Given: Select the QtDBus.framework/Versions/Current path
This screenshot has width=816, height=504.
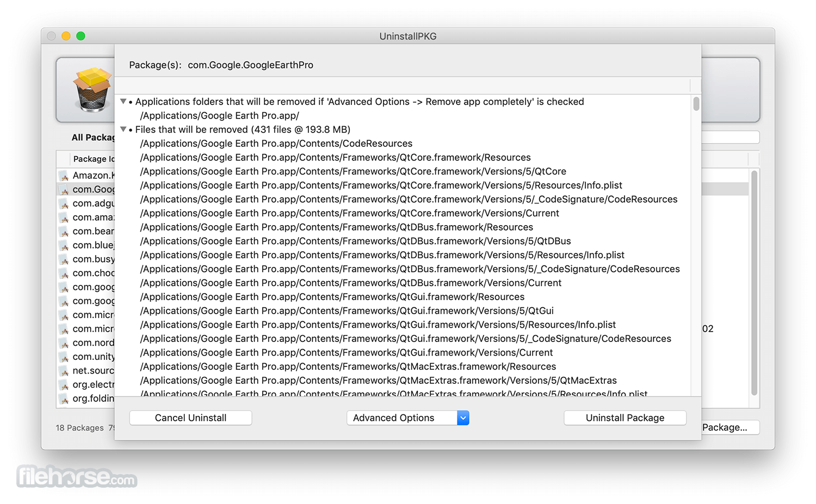Looking at the screenshot, I should pos(350,283).
